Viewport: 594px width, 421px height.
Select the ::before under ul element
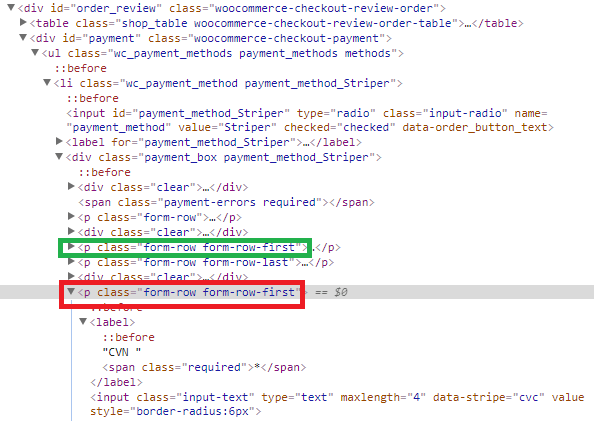click(x=81, y=68)
